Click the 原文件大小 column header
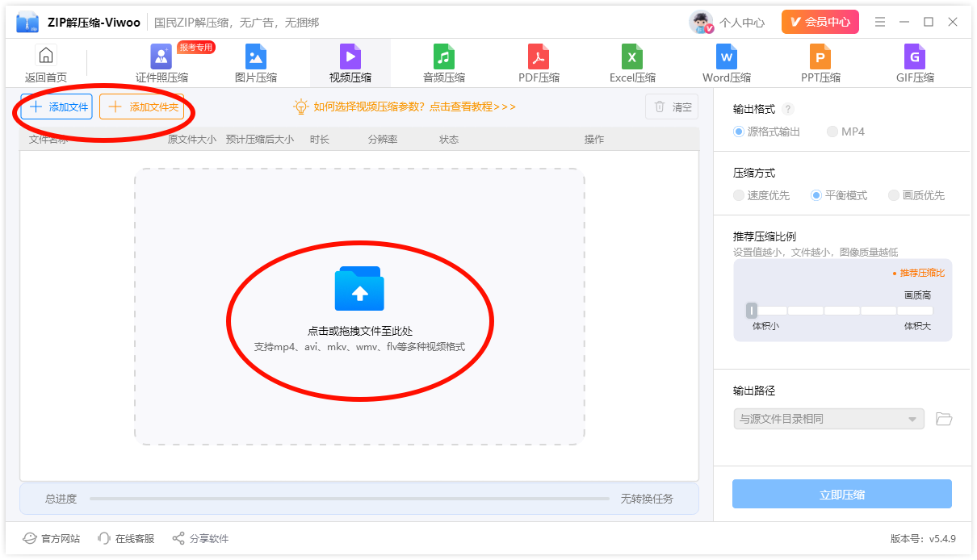977x560 pixels. click(x=192, y=140)
